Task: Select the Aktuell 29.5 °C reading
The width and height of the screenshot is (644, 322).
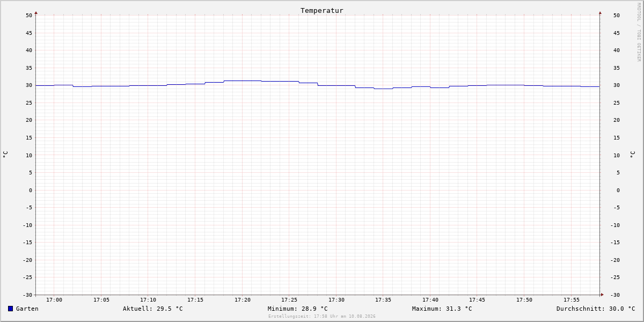Action: click(x=153, y=309)
